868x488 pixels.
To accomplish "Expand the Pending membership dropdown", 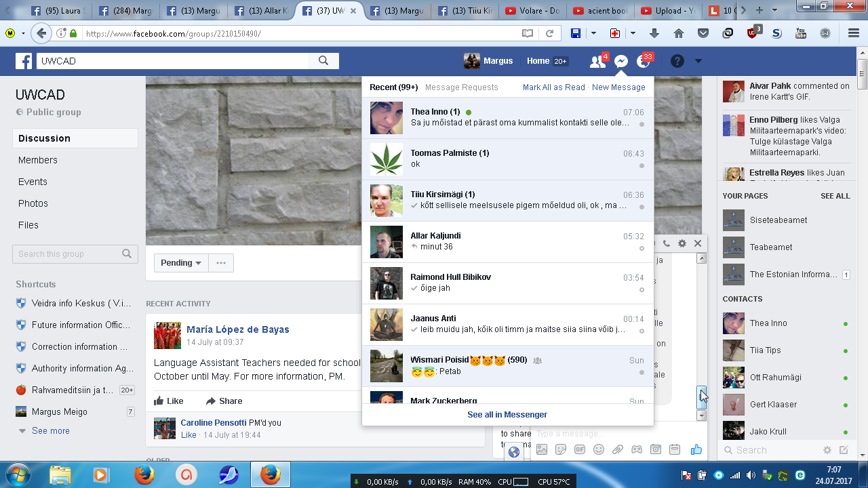I will coord(181,263).
